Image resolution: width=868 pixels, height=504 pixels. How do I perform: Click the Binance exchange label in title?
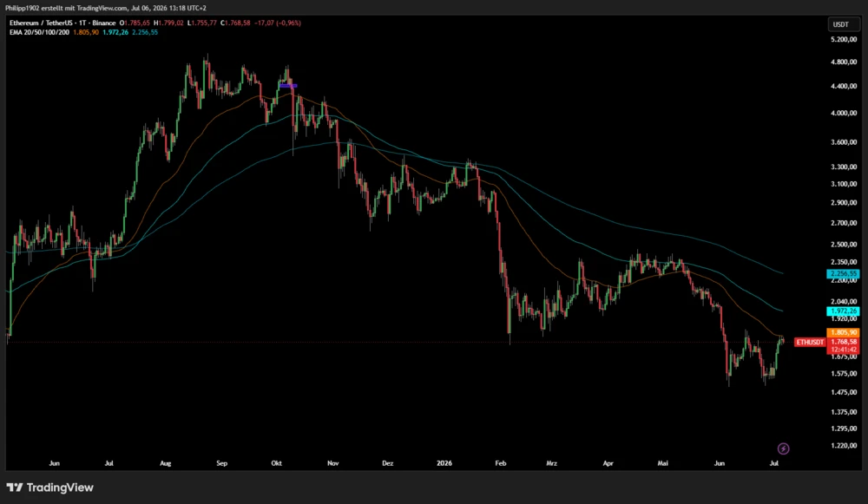click(104, 23)
